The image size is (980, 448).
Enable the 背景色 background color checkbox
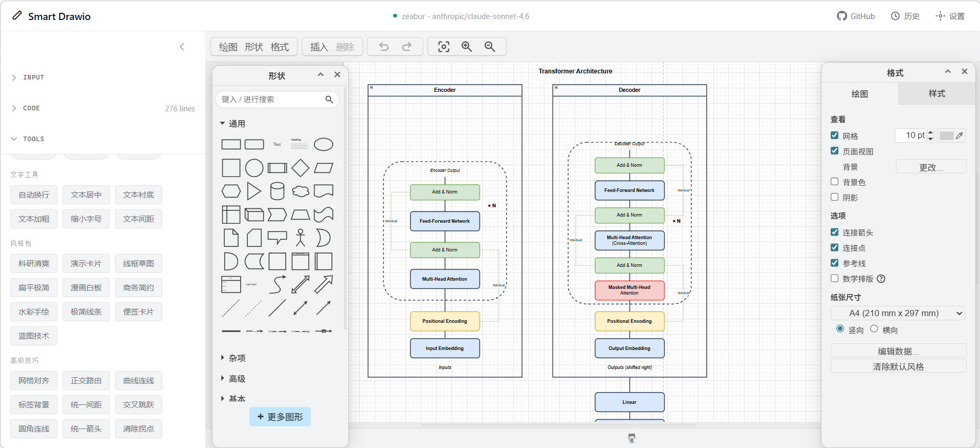(x=835, y=182)
